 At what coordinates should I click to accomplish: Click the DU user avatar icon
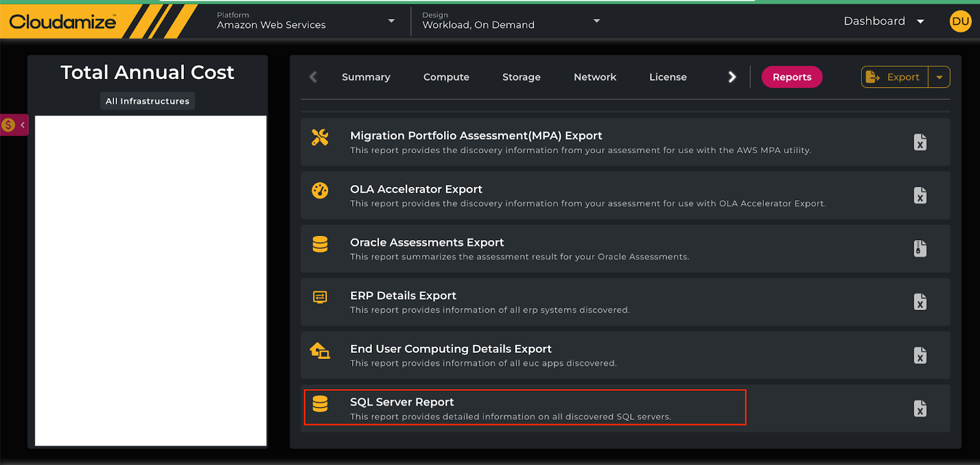960,21
